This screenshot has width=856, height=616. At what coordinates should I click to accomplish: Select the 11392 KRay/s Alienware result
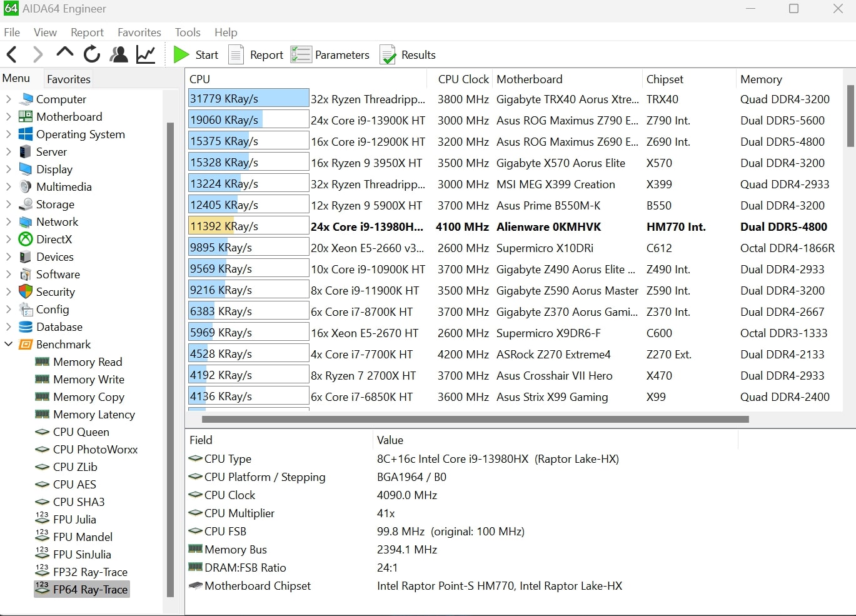[x=515, y=226]
